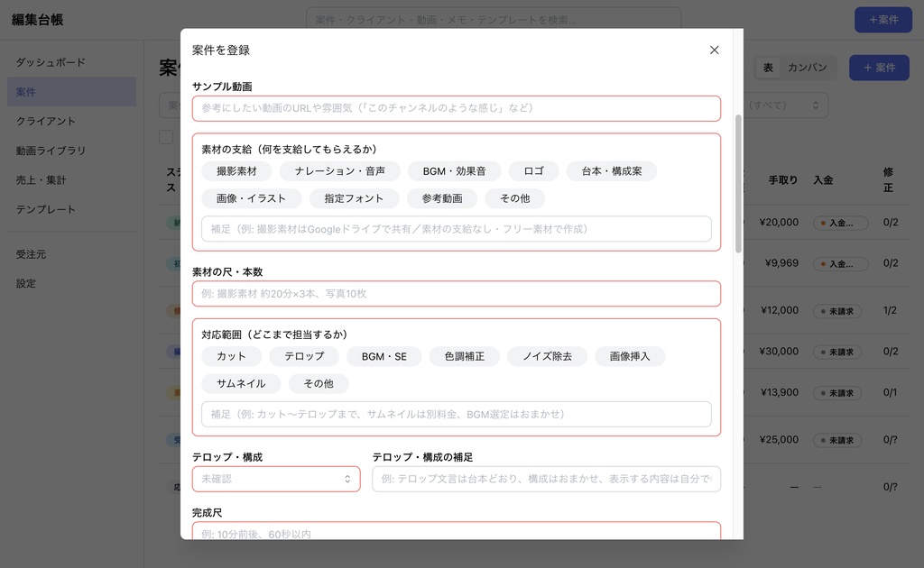924x568 pixels.
Task: Toggle the ナレーション・音声 chip
Action: tap(340, 171)
